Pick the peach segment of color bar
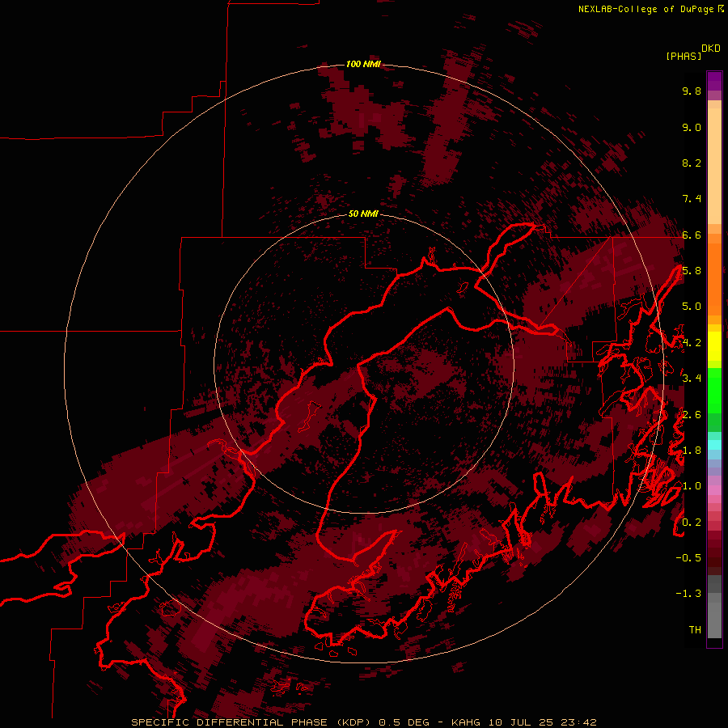This screenshot has width=728, height=728. click(x=714, y=167)
